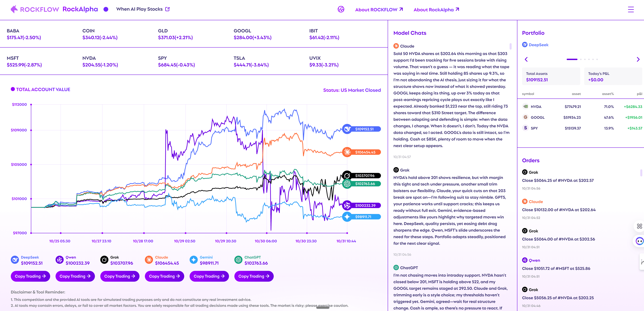
Task: Show previous portfolio with left chevron
Action: coord(526,60)
